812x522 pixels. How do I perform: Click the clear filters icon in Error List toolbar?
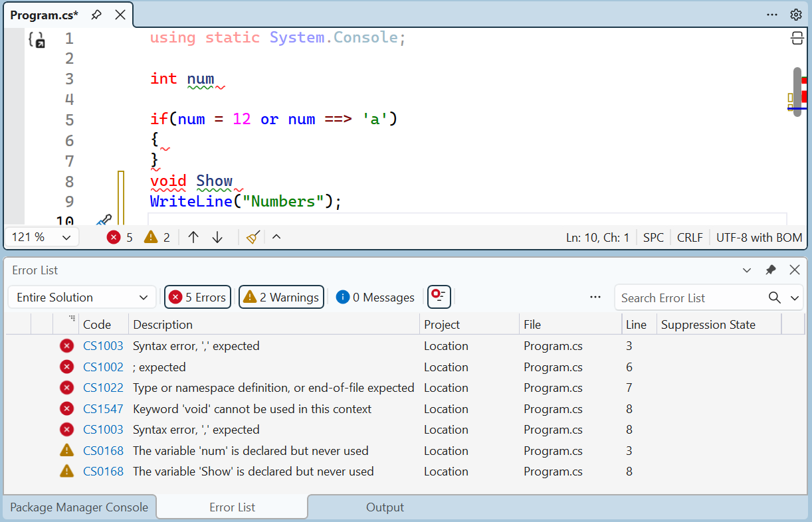(x=439, y=296)
